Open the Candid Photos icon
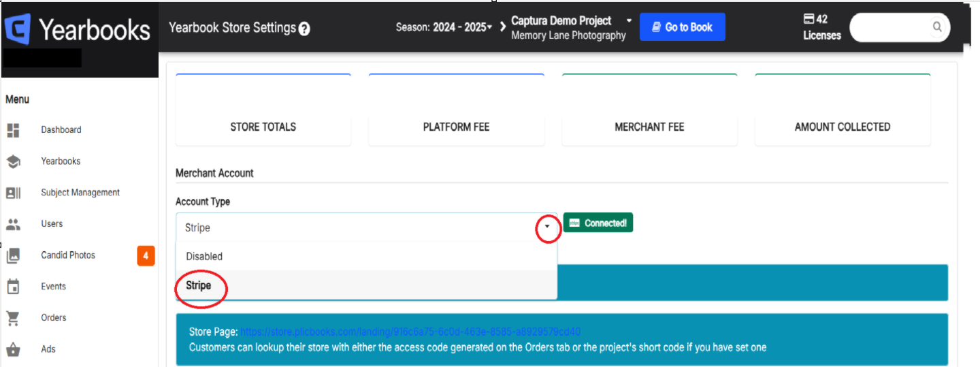The height and width of the screenshot is (367, 980). [13, 255]
